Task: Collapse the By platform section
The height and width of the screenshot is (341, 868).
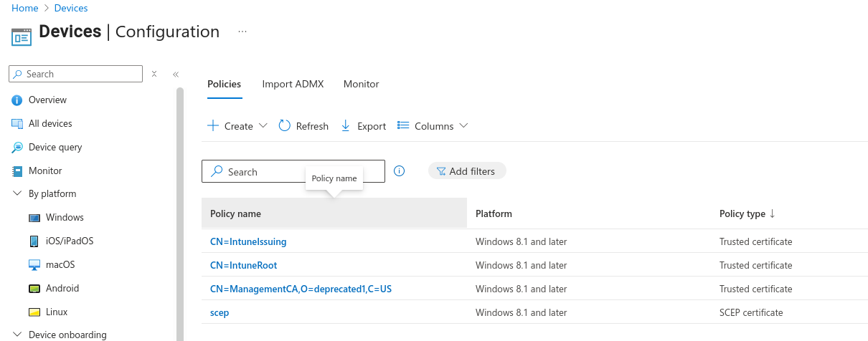Action: click(17, 194)
